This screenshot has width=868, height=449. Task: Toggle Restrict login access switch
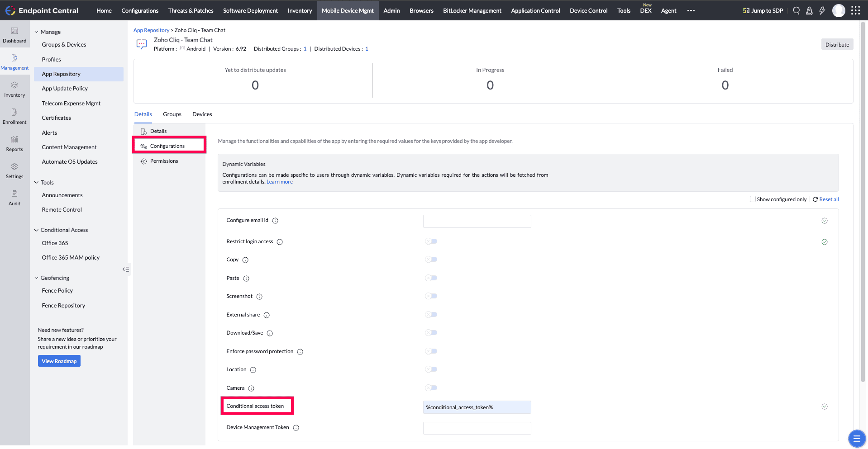431,241
